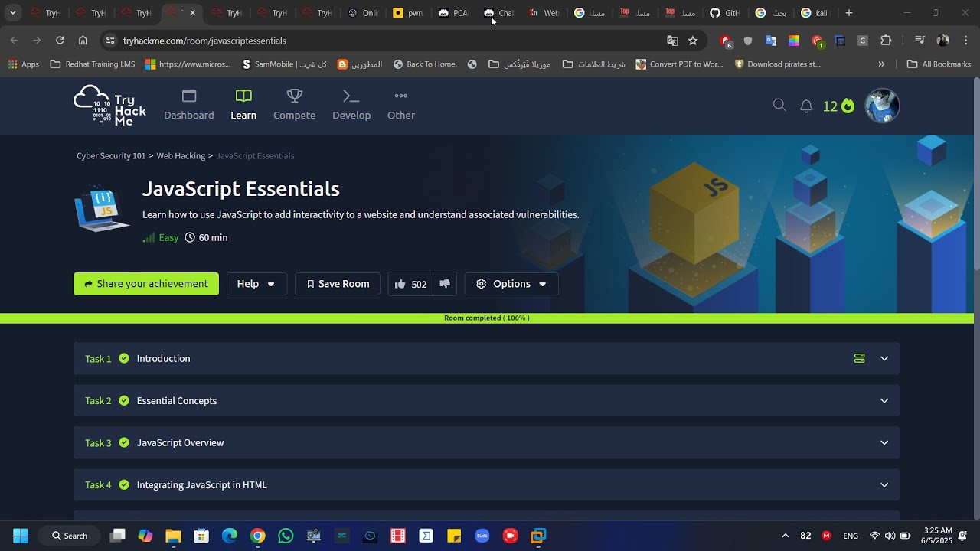Open the Options dropdown
This screenshot has width=980, height=551.
(x=511, y=284)
